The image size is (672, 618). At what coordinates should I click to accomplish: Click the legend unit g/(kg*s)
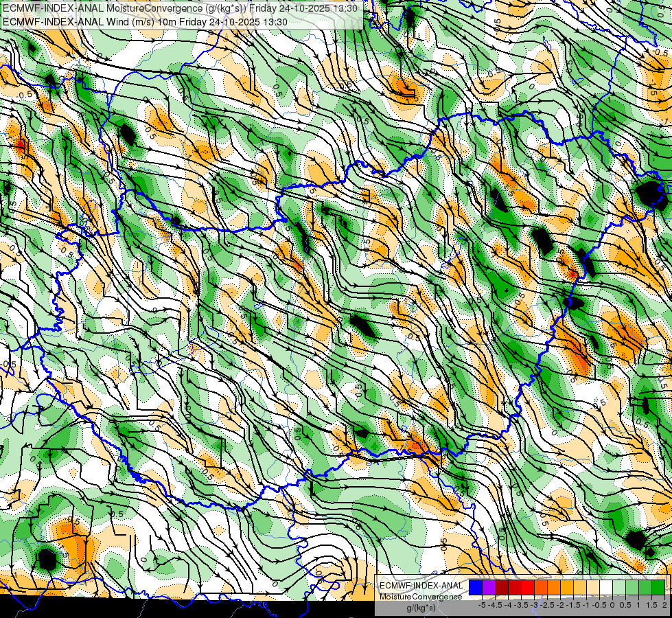tap(421, 608)
